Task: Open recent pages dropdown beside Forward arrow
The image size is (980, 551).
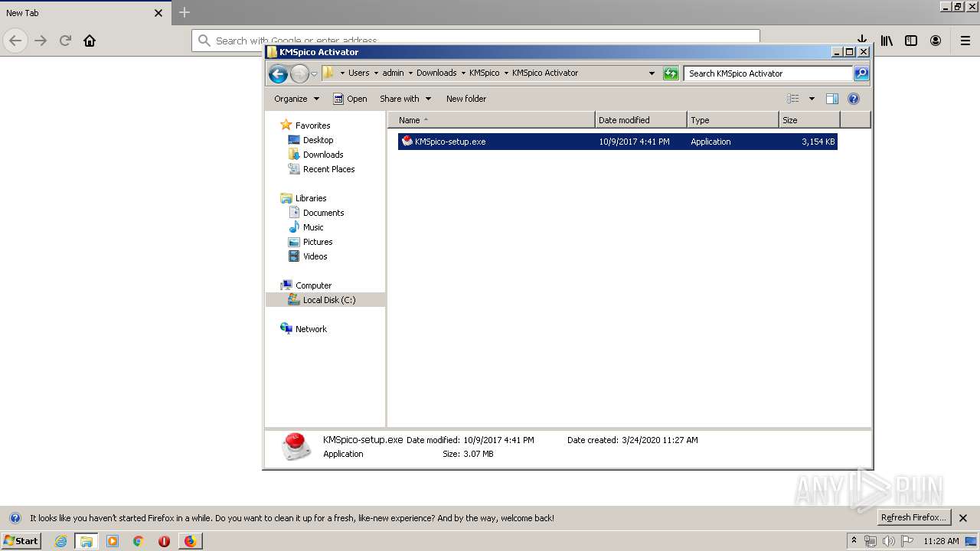Action: [x=314, y=74]
